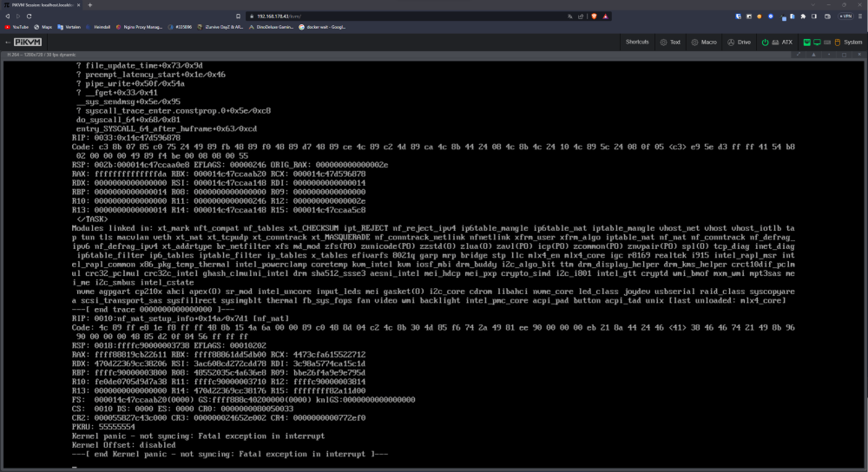Open the Nginx Proxy Manager bookmark
This screenshot has width=868, height=472.
point(139,27)
